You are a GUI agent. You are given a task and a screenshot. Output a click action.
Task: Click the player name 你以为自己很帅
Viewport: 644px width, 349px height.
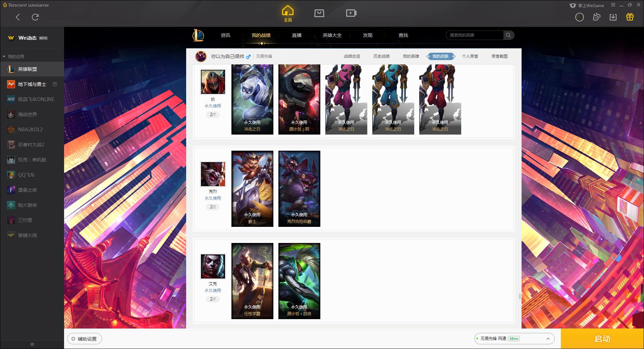tap(227, 56)
